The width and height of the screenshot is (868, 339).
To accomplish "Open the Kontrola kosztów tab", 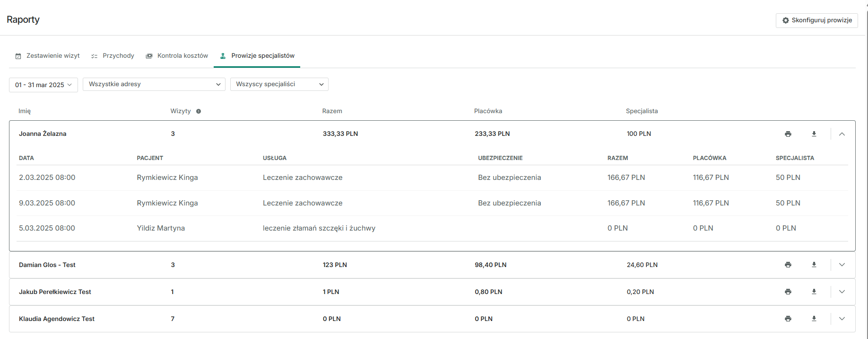I will click(x=177, y=56).
